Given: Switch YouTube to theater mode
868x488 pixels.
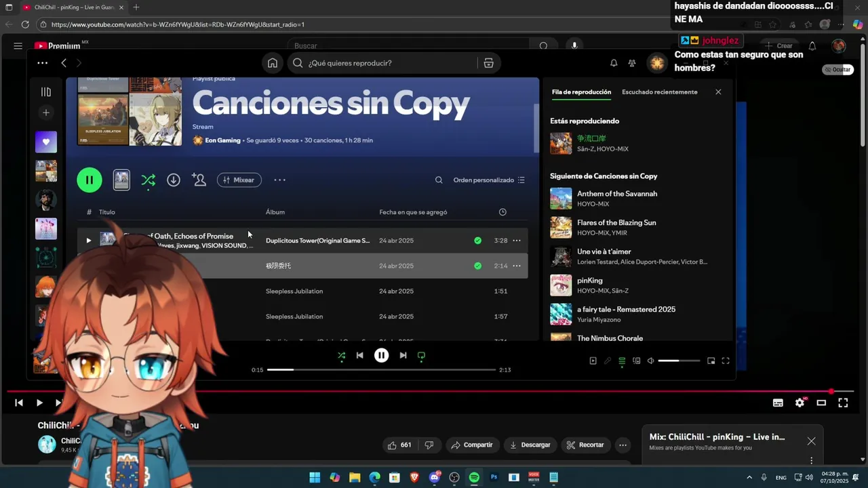Looking at the screenshot, I should (821, 403).
